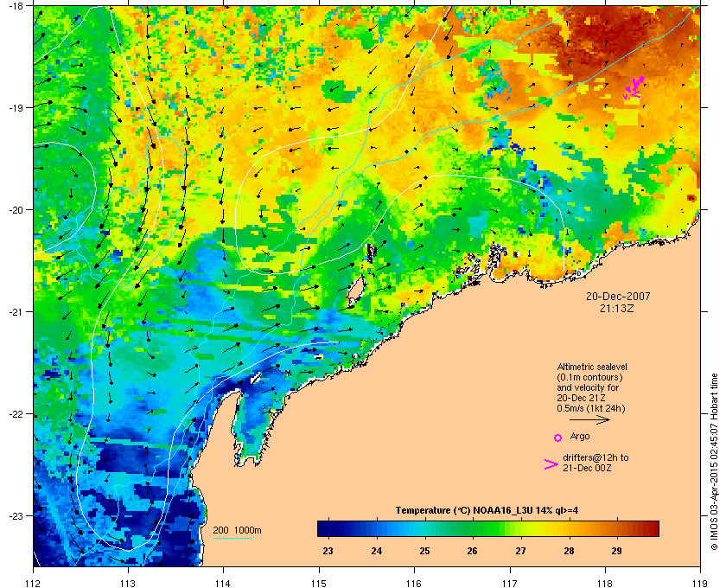
Task: Click the '200 1000m' depth label
Action: pos(238,531)
